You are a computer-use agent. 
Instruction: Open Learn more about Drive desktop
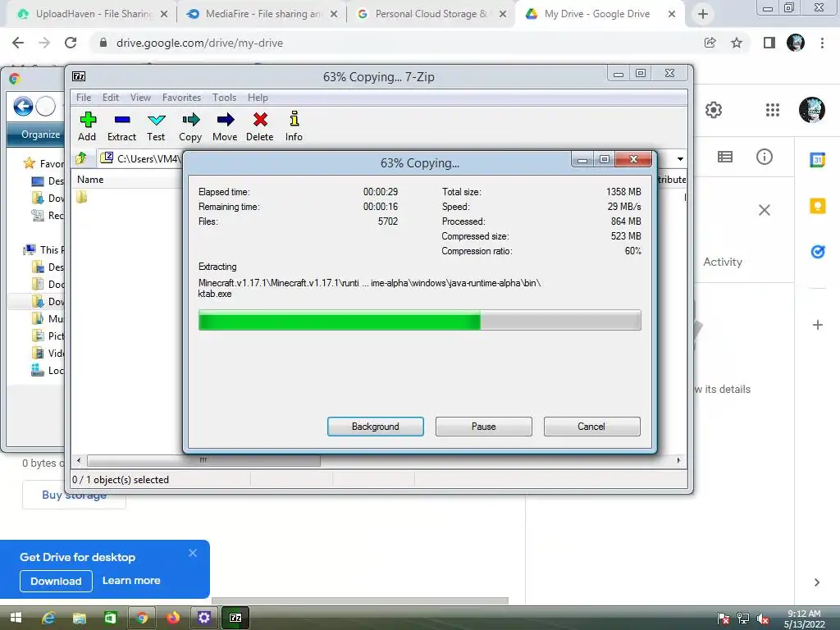tap(131, 581)
